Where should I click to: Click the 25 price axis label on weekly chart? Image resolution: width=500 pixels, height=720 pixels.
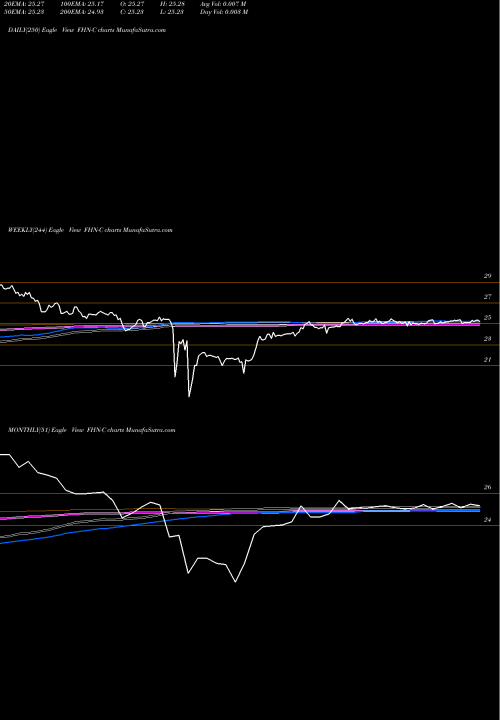(487, 318)
